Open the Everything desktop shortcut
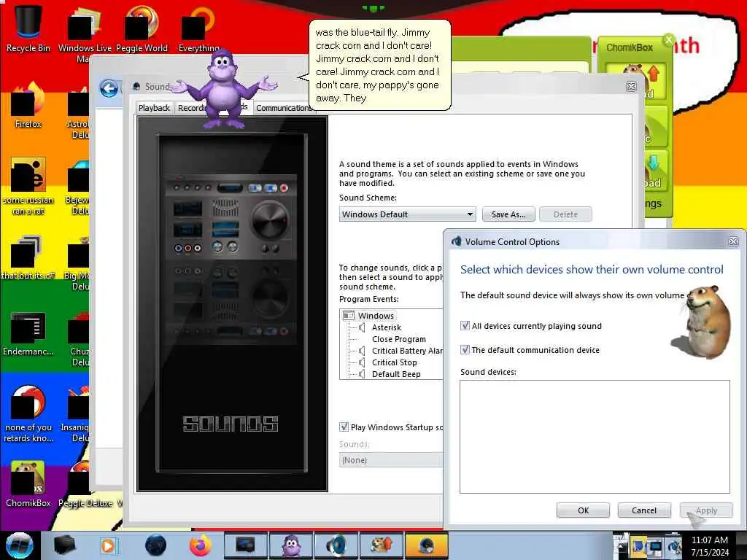This screenshot has width=747, height=560. pyautogui.click(x=198, y=28)
